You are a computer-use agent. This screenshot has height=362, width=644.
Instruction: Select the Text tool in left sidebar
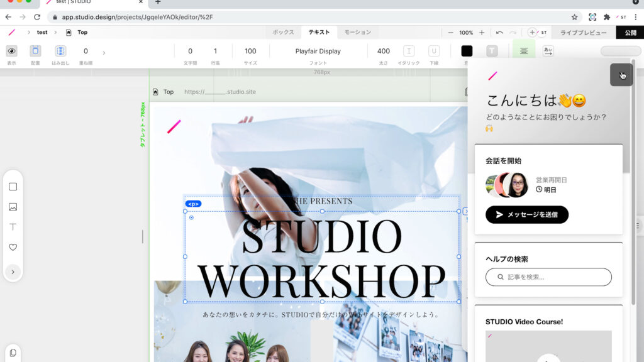pyautogui.click(x=13, y=227)
